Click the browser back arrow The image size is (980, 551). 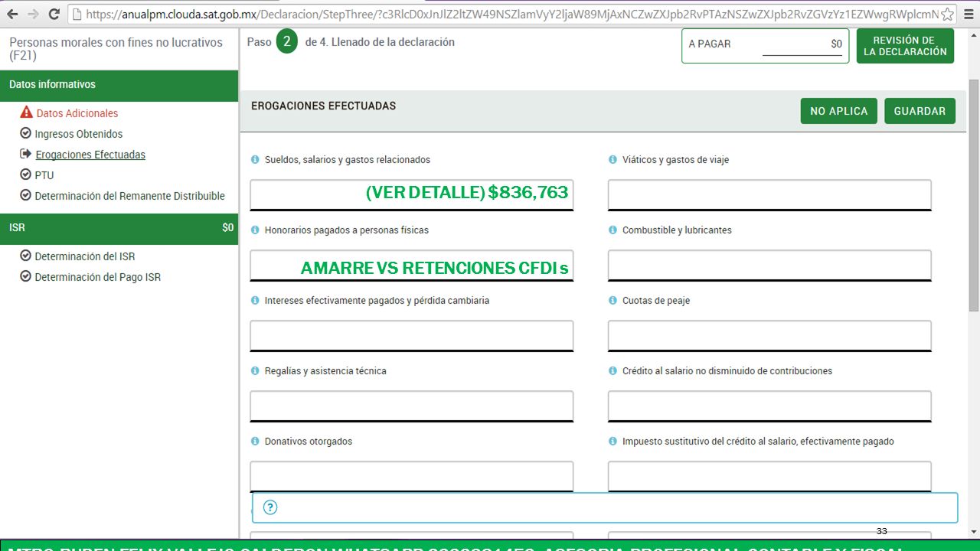tap(12, 15)
